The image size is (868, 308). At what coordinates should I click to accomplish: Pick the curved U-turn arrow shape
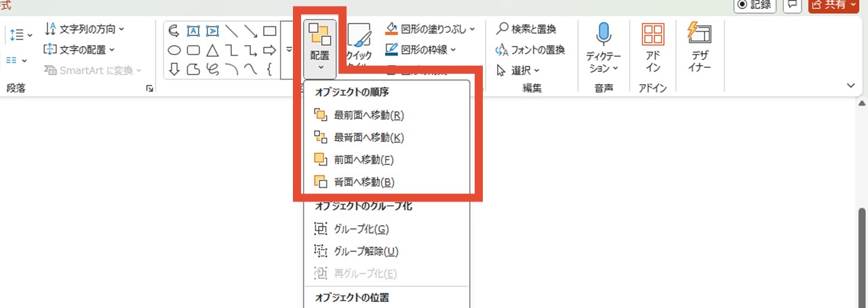(x=174, y=31)
